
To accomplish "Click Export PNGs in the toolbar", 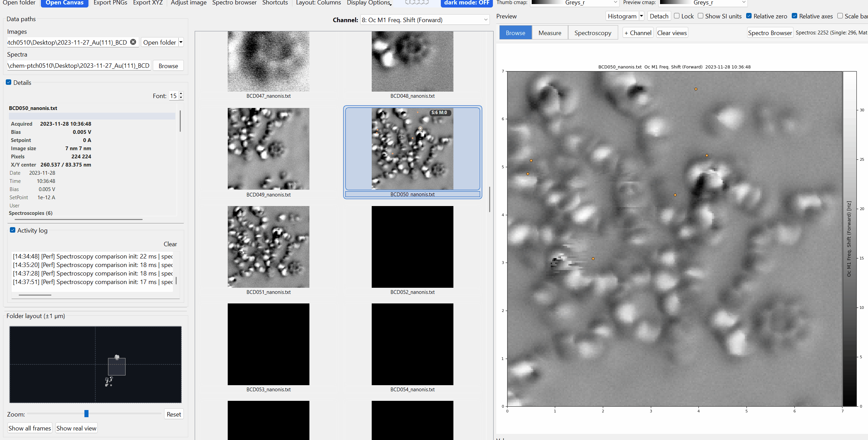I will [x=110, y=3].
